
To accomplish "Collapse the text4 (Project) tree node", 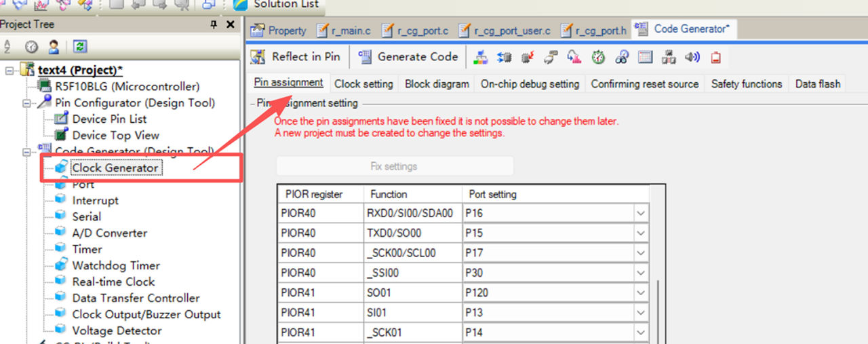I will (9, 71).
